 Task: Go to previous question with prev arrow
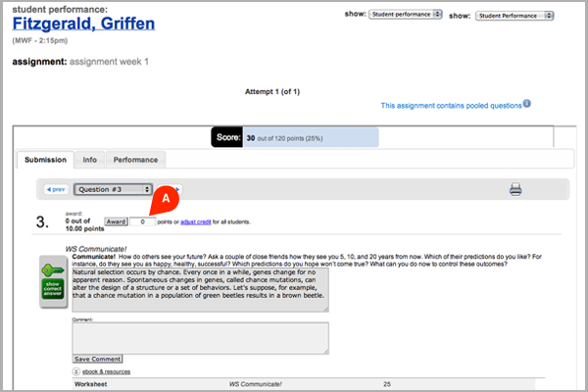click(56, 189)
